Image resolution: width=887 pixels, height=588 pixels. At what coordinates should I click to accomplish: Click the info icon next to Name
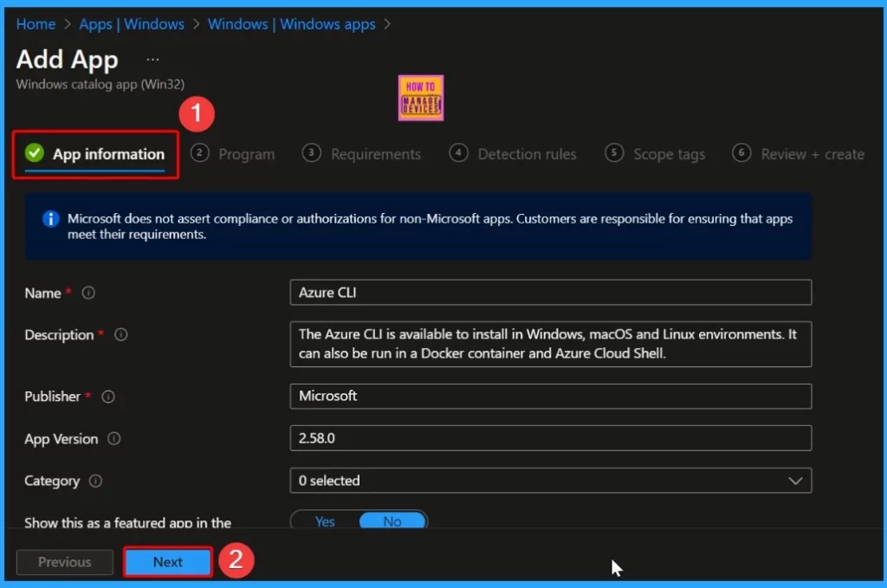[88, 293]
